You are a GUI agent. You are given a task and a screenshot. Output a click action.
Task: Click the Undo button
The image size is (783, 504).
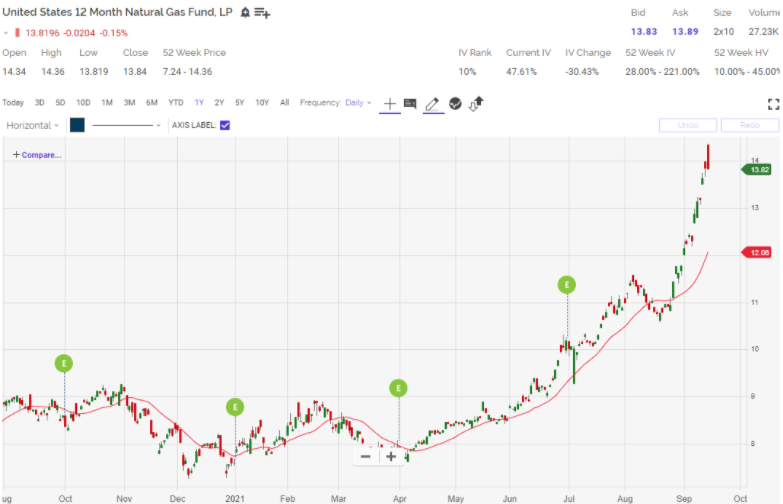(x=688, y=125)
